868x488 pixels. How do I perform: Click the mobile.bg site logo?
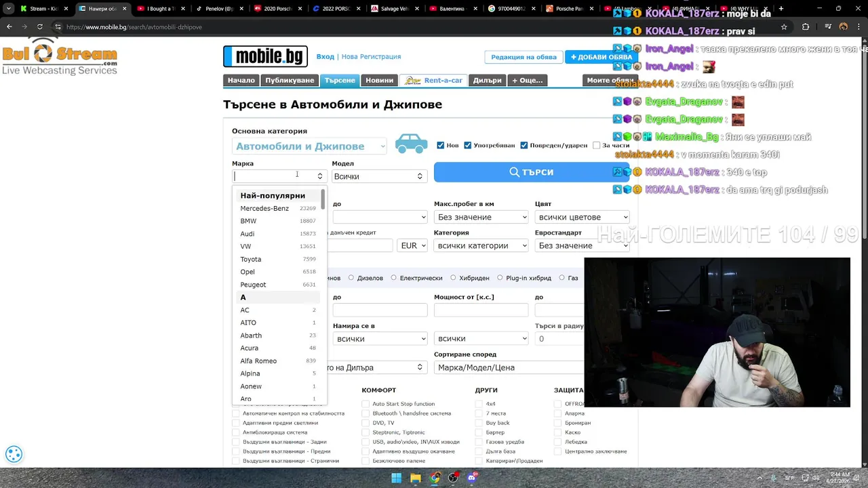(x=265, y=56)
